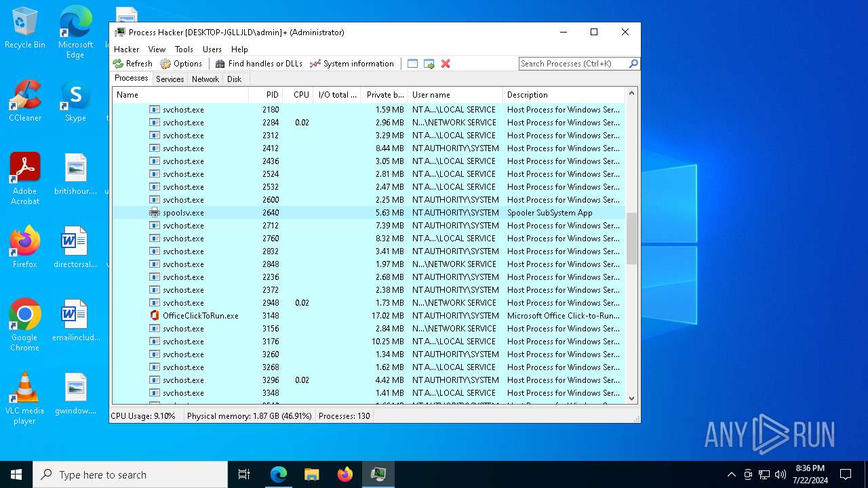Open the Microsoft Edge desktop shortcut
The image size is (868, 488).
pyautogui.click(x=75, y=33)
